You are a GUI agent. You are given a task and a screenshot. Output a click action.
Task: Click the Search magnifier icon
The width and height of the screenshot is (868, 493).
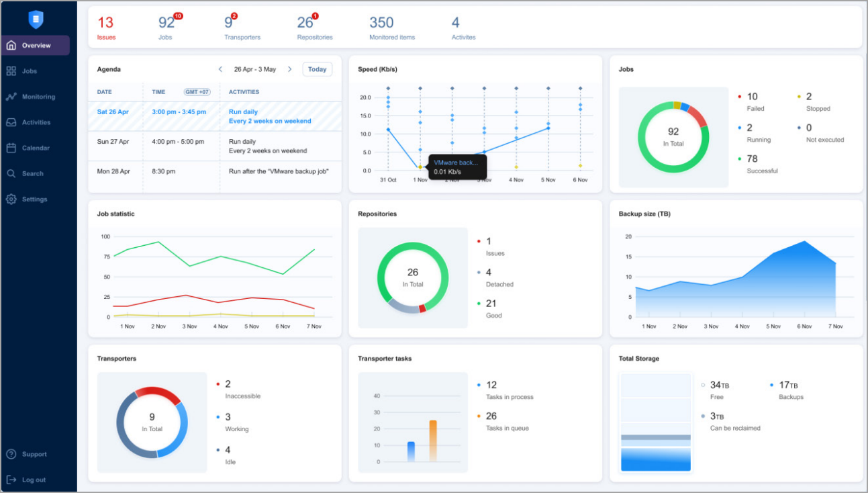point(11,173)
